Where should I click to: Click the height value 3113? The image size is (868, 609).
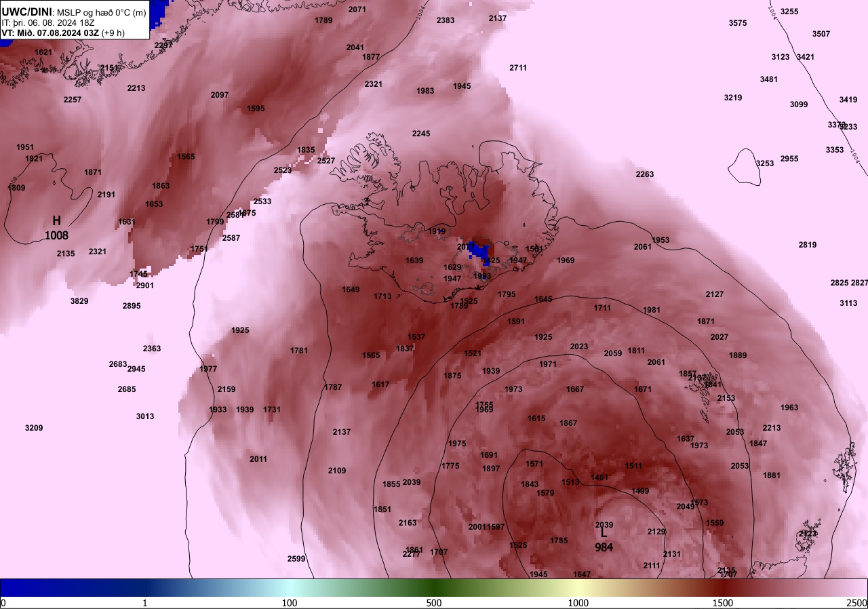848,303
